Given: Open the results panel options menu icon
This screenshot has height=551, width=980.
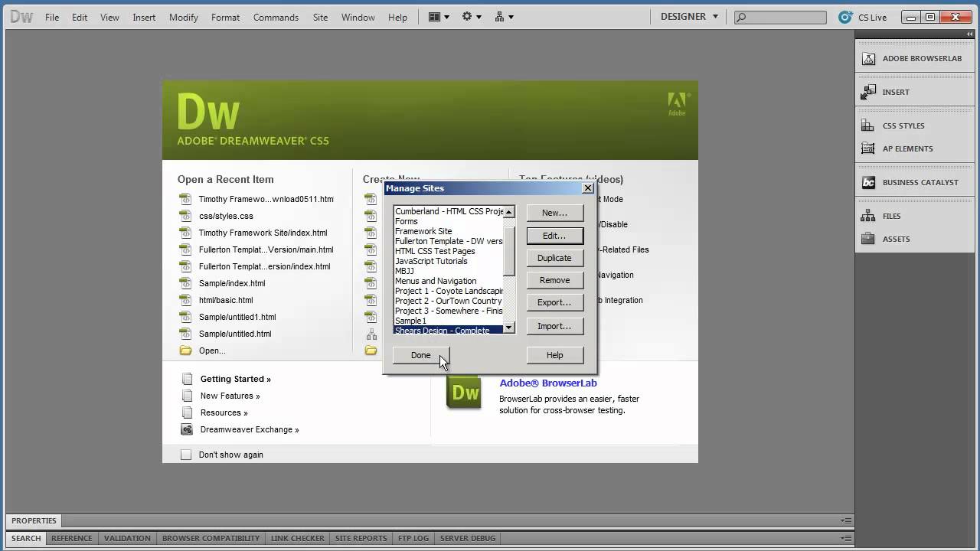Looking at the screenshot, I should click(x=844, y=538).
